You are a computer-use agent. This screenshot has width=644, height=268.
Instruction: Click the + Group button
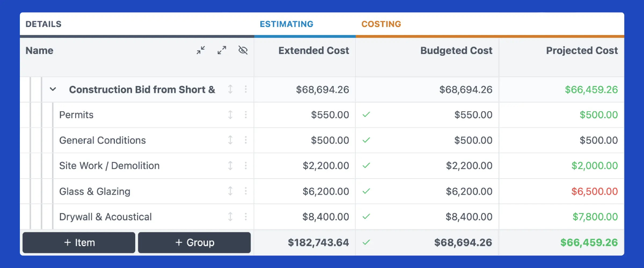tap(194, 243)
